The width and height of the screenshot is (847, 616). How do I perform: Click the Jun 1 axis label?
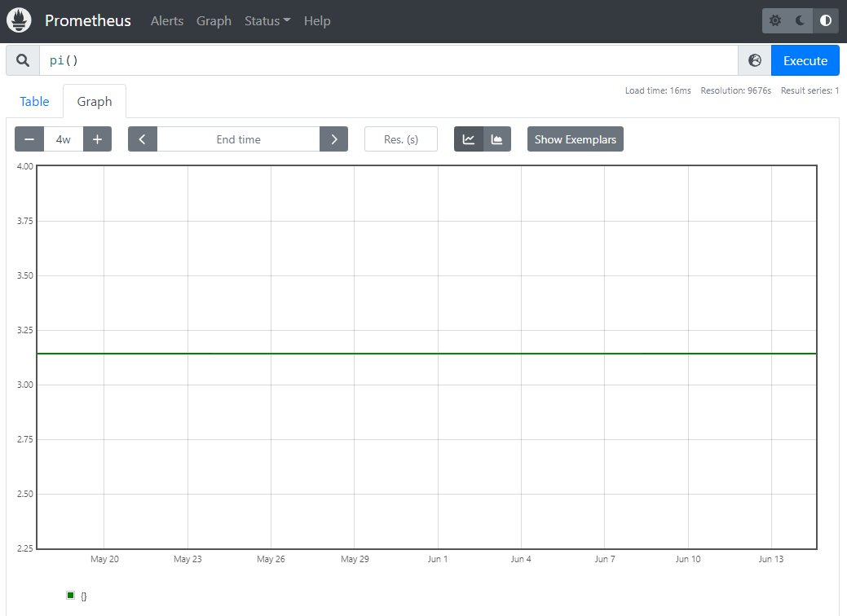click(438, 559)
